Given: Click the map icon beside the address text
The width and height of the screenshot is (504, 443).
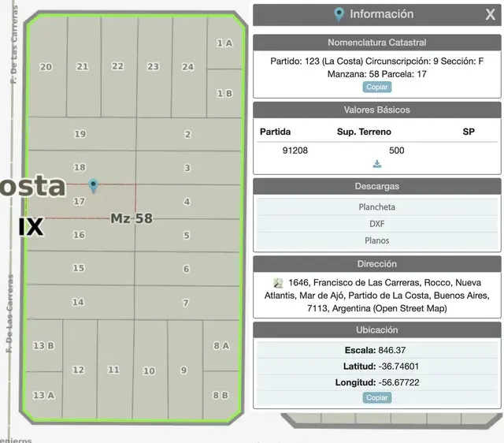Looking at the screenshot, I should click(278, 283).
